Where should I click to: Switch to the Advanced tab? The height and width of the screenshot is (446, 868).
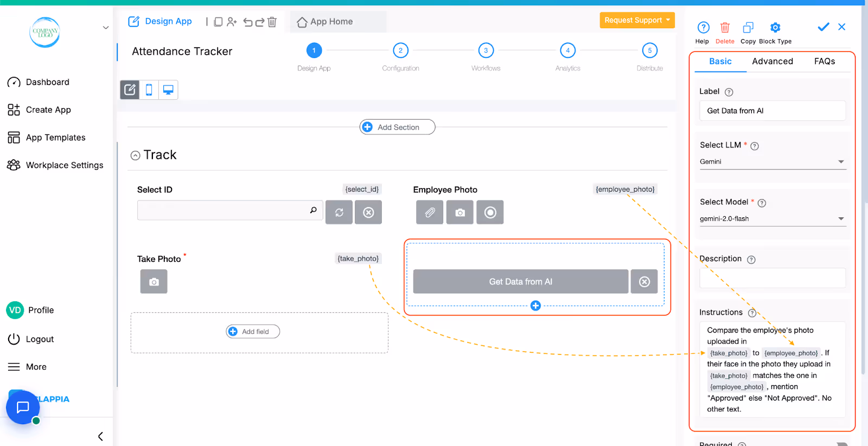(x=773, y=61)
